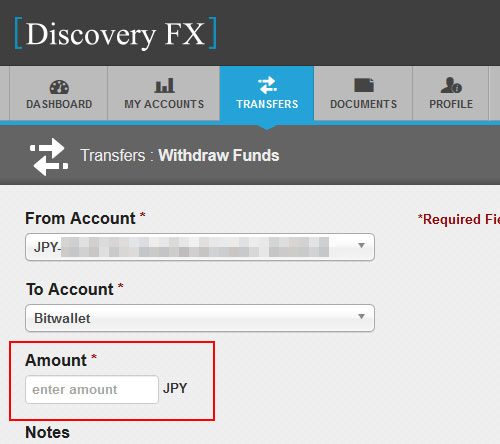Image resolution: width=500 pixels, height=444 pixels.
Task: Click the Withdraw Funds heading text
Action: pos(219,156)
